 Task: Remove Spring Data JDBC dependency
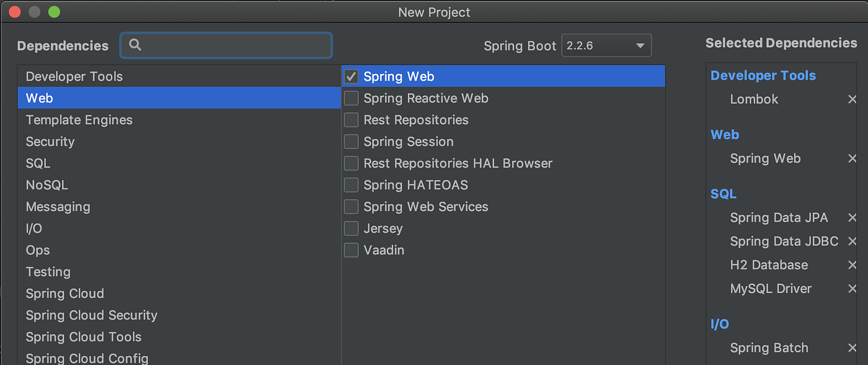[x=852, y=241]
